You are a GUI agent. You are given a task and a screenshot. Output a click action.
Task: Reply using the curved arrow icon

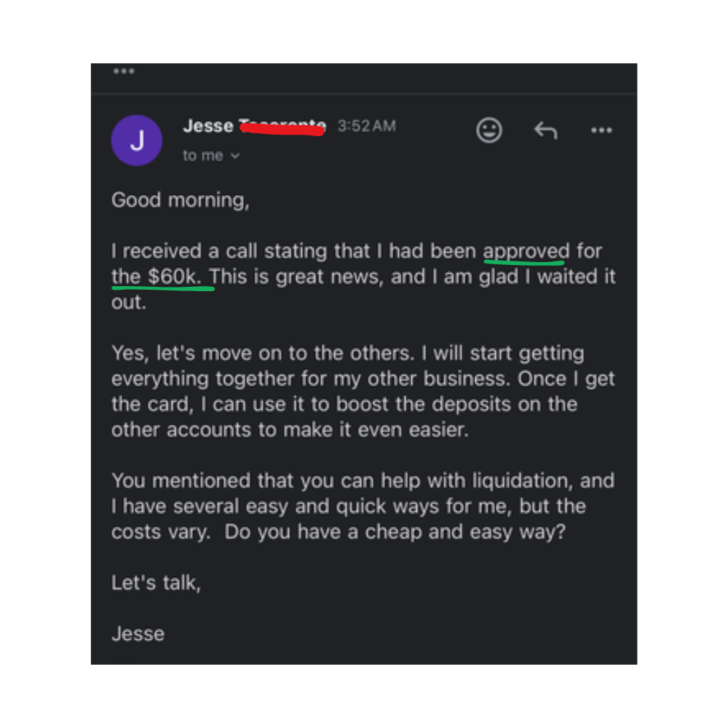click(545, 130)
